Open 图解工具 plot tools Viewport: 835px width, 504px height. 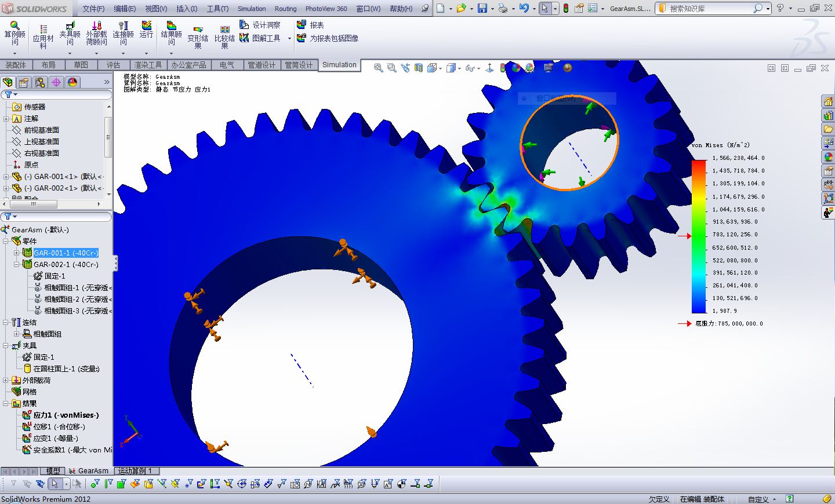(260, 38)
